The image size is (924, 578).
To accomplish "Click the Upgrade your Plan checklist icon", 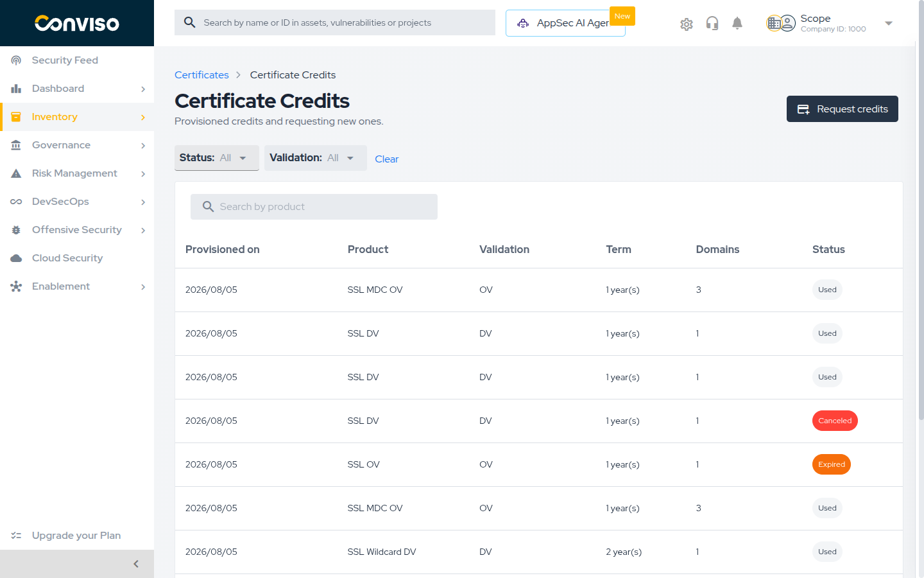I will [16, 536].
